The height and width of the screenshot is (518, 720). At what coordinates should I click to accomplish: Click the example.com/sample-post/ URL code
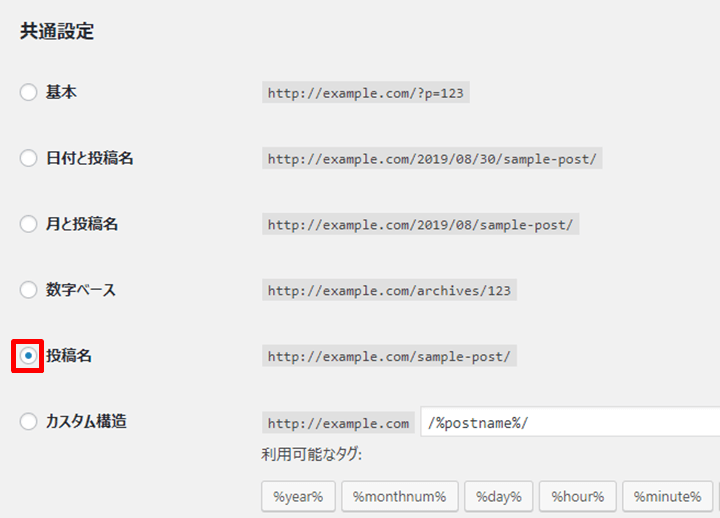[x=389, y=356]
